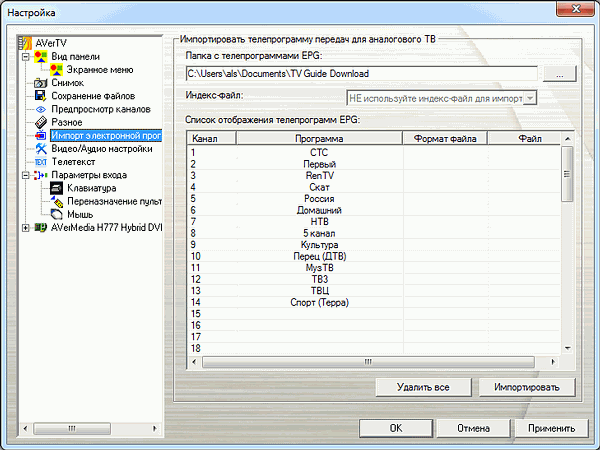Image resolution: width=600 pixels, height=450 pixels.
Task: Open Сохранение файлов settings
Action: (x=93, y=96)
